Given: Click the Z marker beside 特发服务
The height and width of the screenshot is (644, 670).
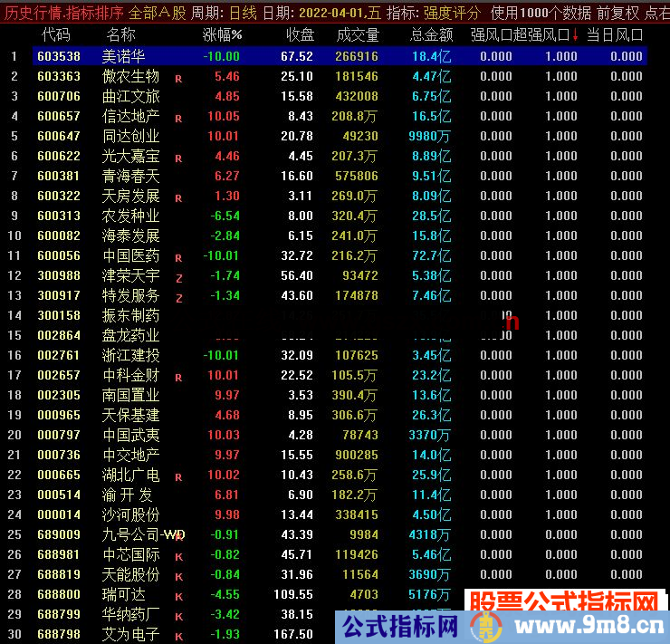Looking at the screenshot, I should [178, 297].
